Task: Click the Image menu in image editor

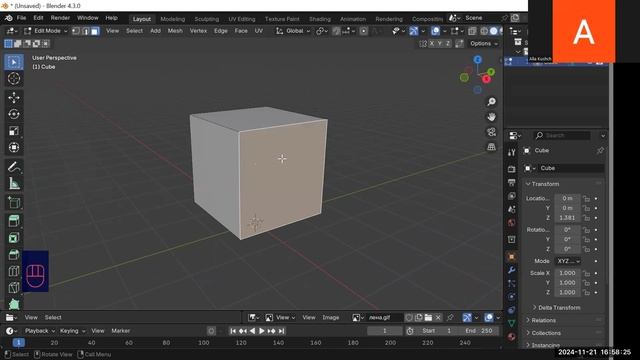Action: point(331,318)
